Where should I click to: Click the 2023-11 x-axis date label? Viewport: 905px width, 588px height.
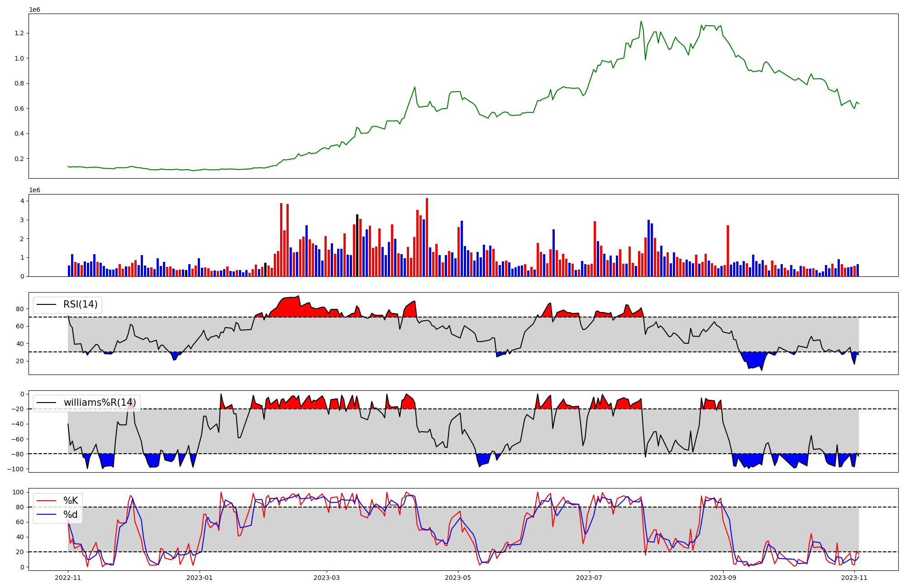(x=854, y=578)
